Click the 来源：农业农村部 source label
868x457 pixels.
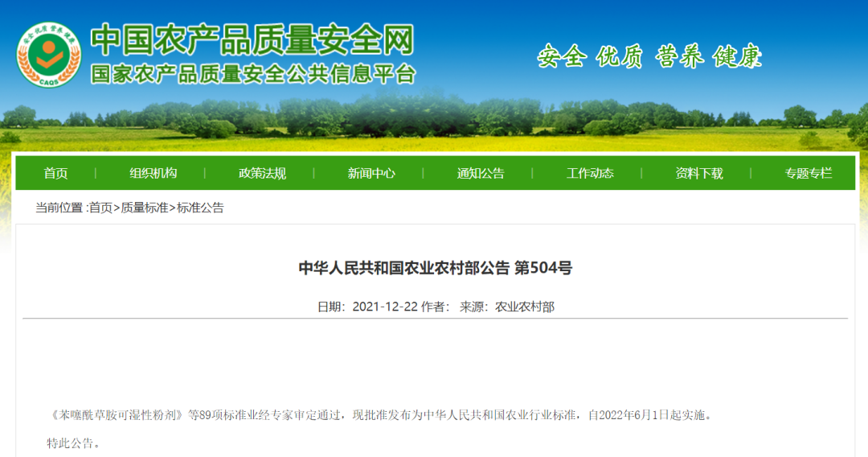tap(506, 307)
